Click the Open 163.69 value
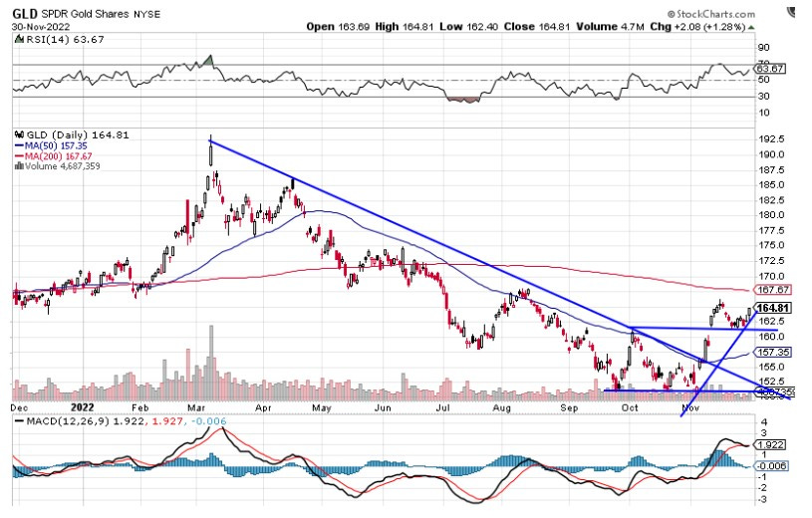This screenshot has height=518, width=812. pos(338,27)
